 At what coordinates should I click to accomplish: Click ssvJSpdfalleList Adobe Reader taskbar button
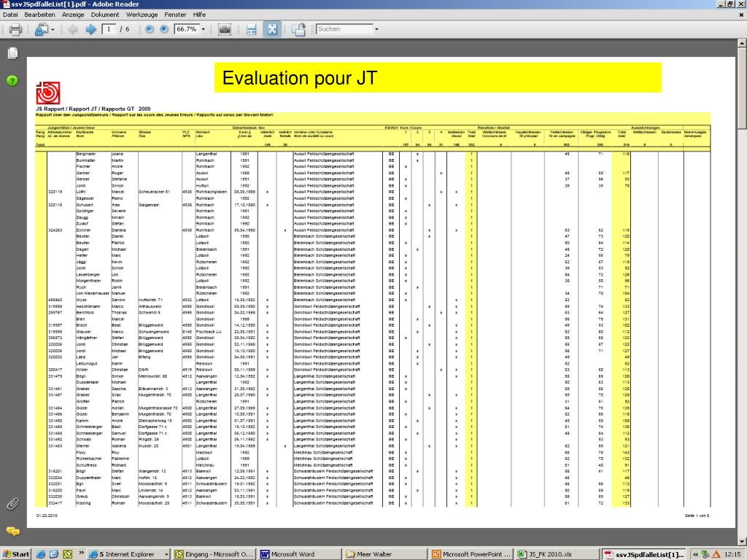(x=644, y=554)
